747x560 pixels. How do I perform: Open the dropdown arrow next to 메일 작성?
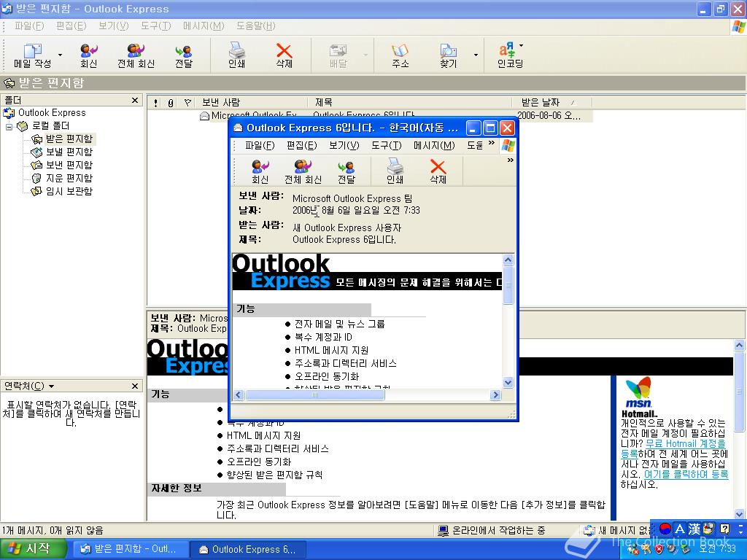60,55
